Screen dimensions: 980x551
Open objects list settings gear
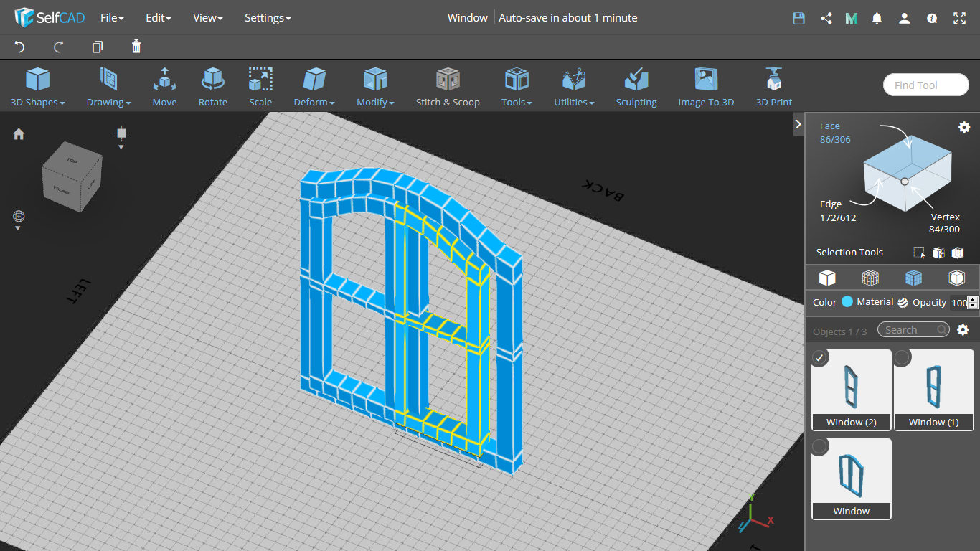[x=963, y=330]
